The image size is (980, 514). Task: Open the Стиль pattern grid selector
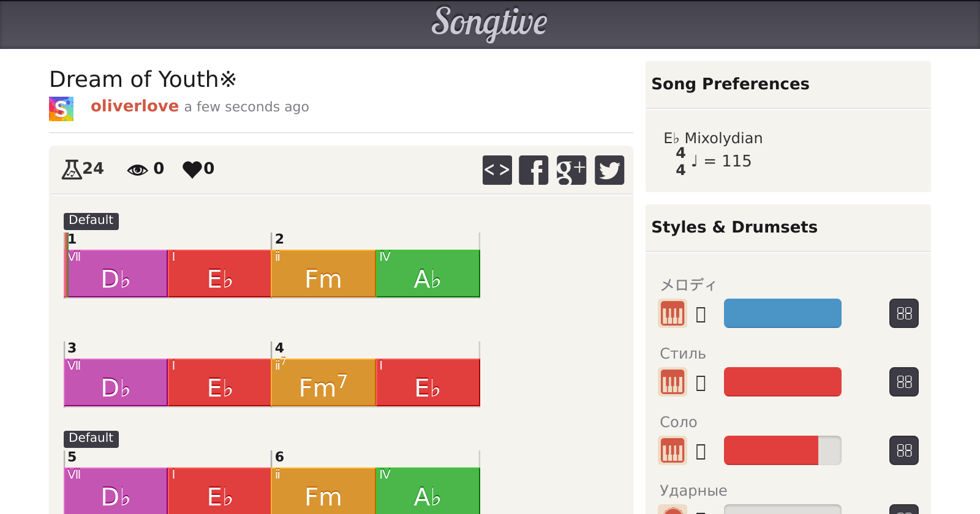pos(903,382)
